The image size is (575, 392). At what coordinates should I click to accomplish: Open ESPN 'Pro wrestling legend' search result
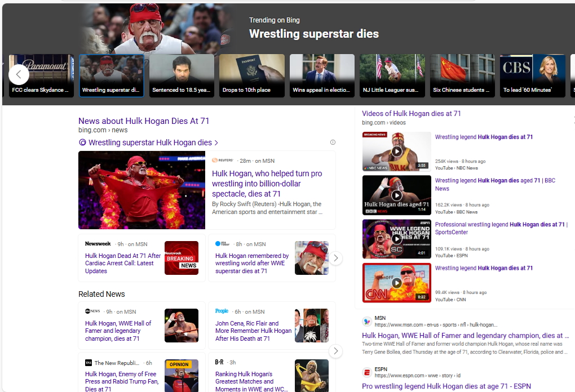[446, 386]
